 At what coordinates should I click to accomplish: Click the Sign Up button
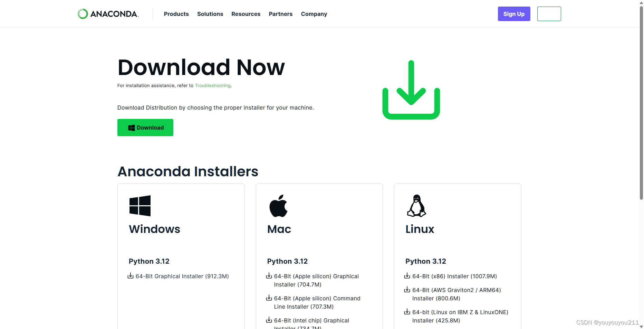tap(514, 14)
